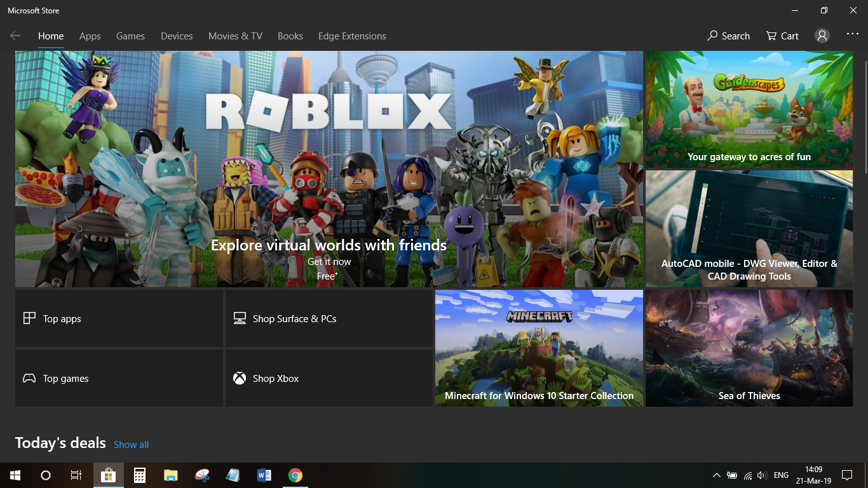Open the three-dot more options menu

tap(853, 34)
